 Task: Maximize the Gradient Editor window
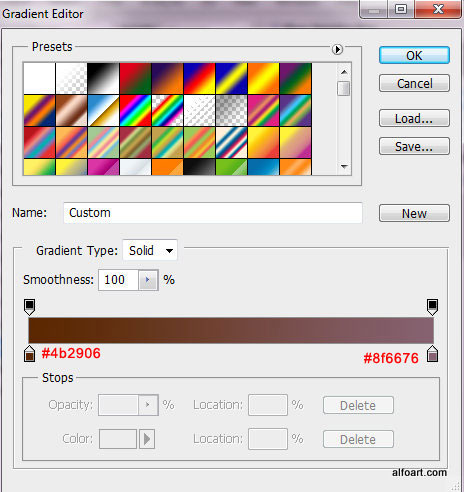[x=401, y=9]
